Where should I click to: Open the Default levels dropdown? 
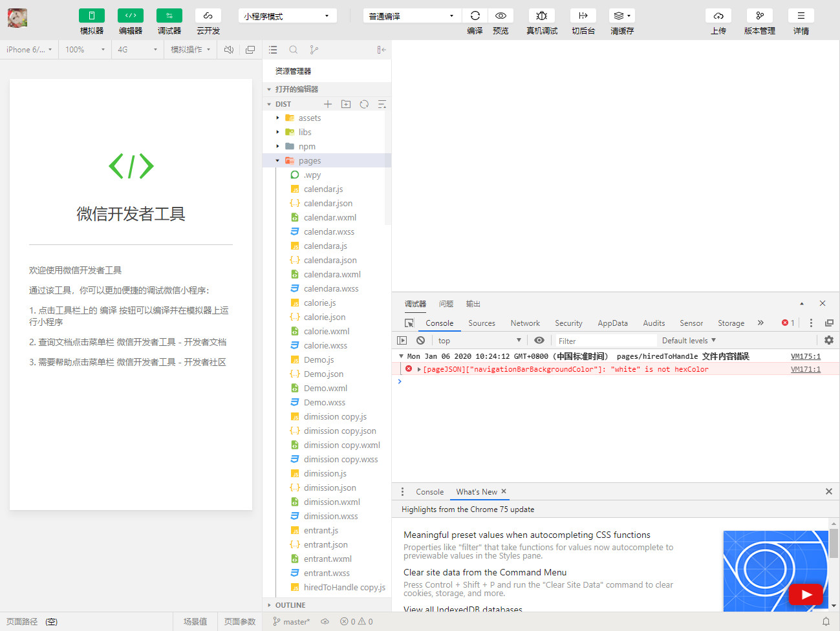689,341
